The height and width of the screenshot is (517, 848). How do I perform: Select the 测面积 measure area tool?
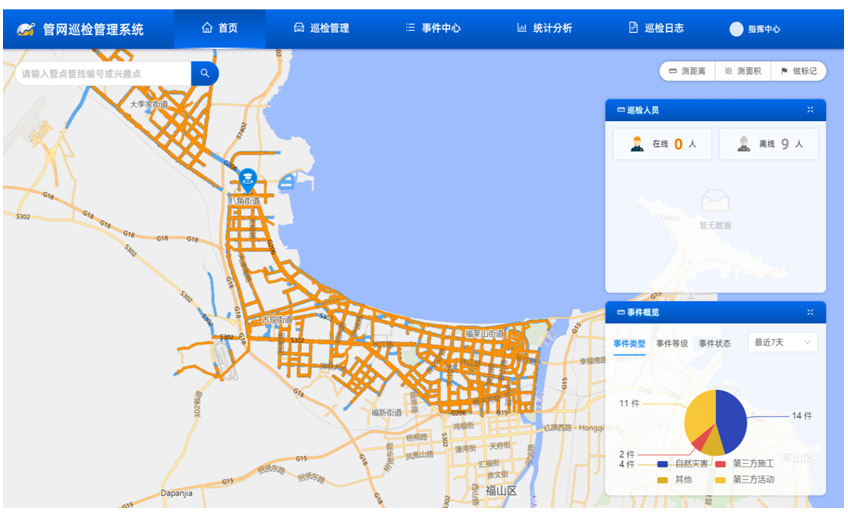(743, 71)
